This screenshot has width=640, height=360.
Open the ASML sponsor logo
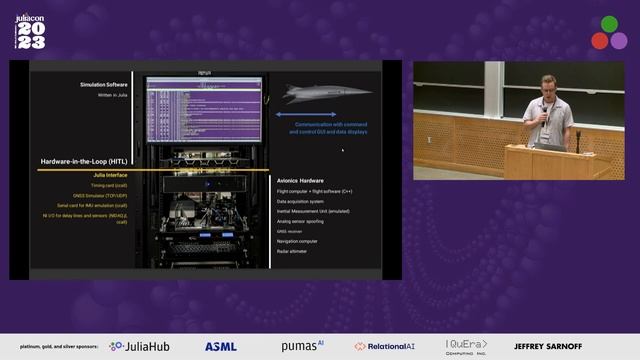tap(221, 347)
